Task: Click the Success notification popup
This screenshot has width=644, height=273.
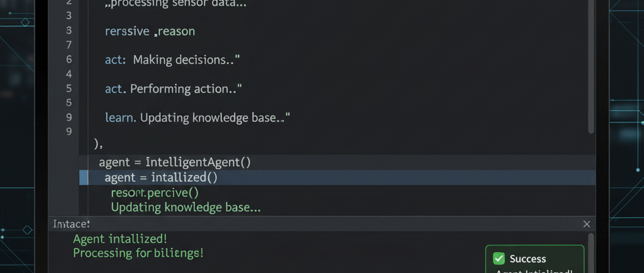Action: 535,259
